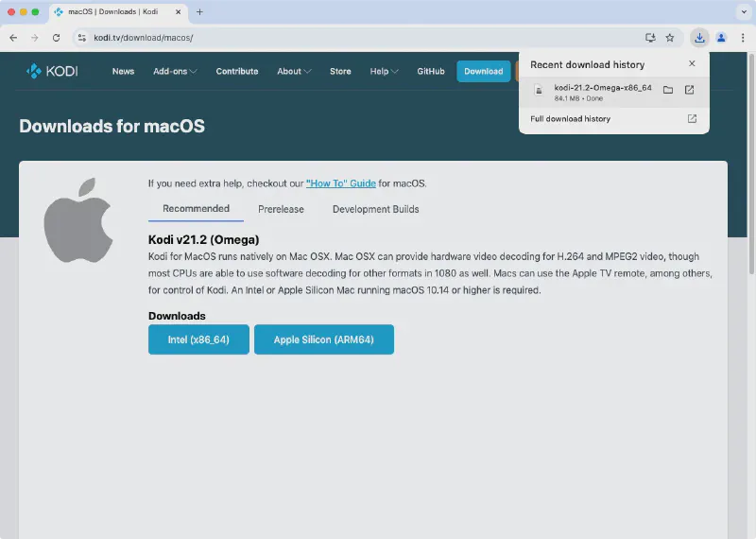Open the GitHub link in navbar
Screen dimensions: 756x539
click(x=431, y=72)
